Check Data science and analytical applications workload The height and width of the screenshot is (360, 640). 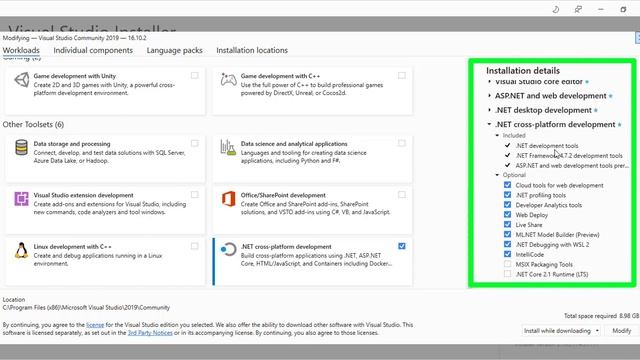coord(402,143)
